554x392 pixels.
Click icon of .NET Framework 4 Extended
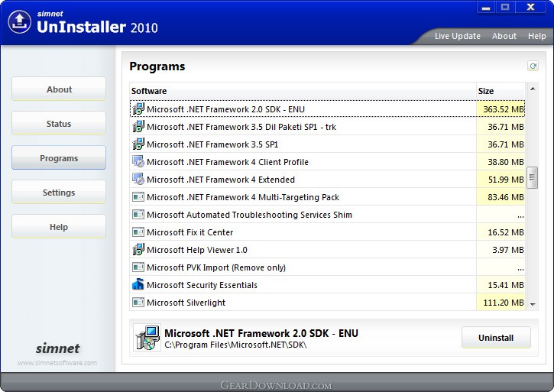coord(138,180)
